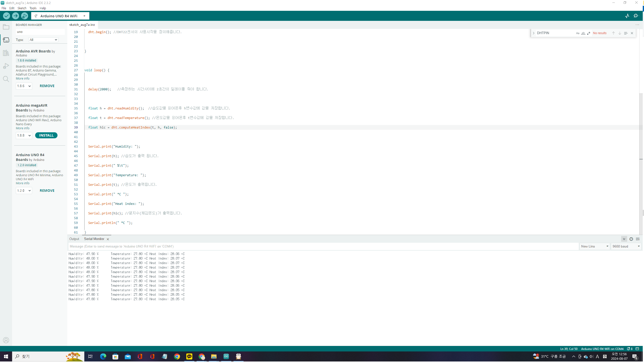Open More info for Arduino AVR Boards

(23, 79)
